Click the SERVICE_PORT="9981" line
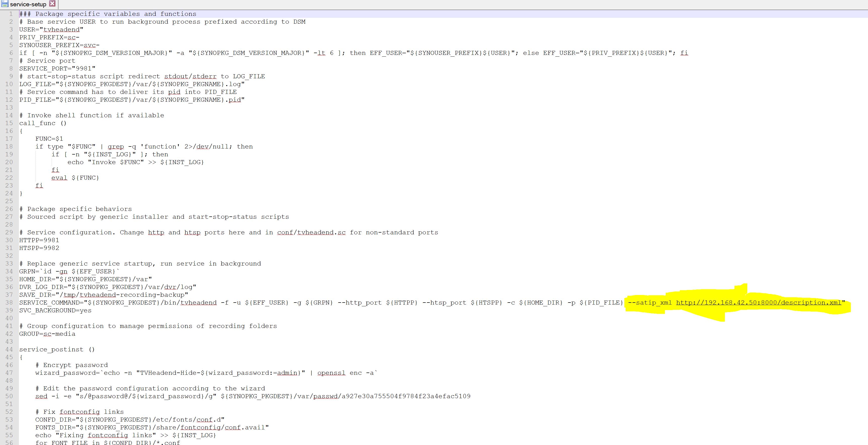The height and width of the screenshot is (445, 868). click(57, 69)
